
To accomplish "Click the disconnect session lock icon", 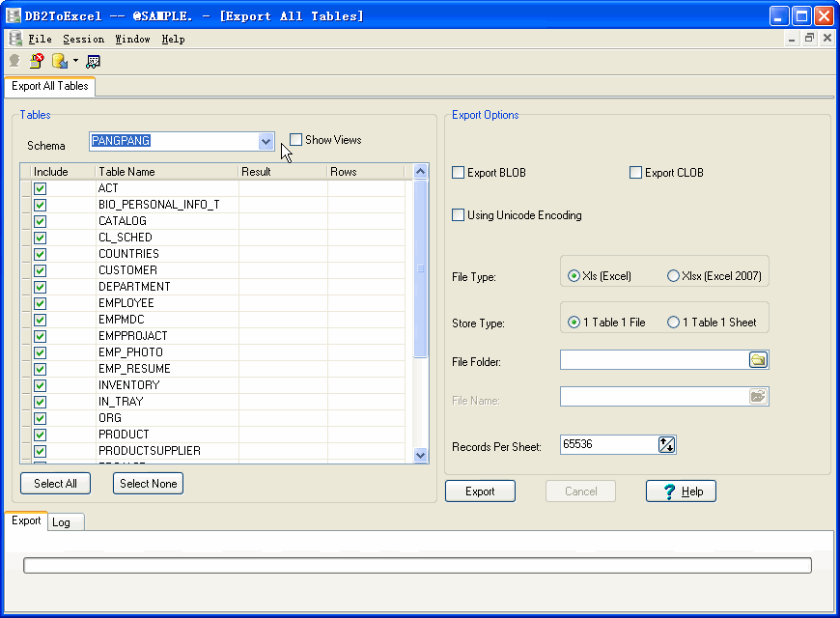I will point(37,61).
